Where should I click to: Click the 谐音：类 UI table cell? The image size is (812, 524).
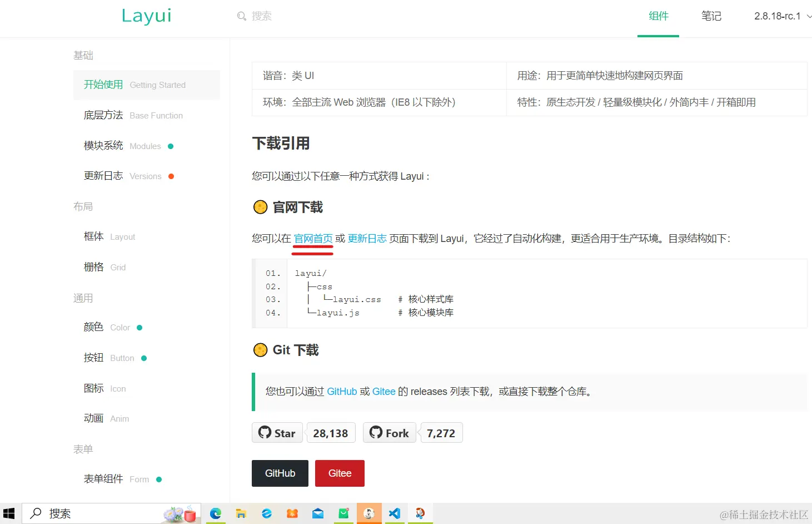pyautogui.click(x=379, y=76)
